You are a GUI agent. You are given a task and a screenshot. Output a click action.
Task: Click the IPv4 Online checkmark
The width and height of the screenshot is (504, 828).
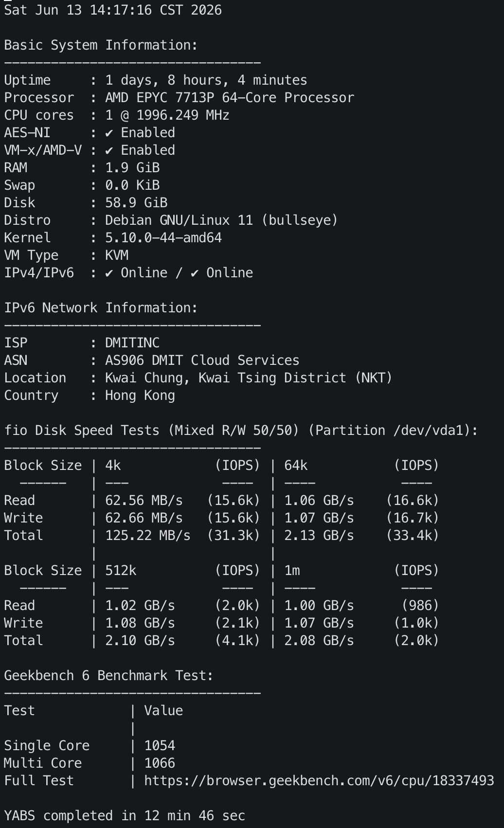109,273
